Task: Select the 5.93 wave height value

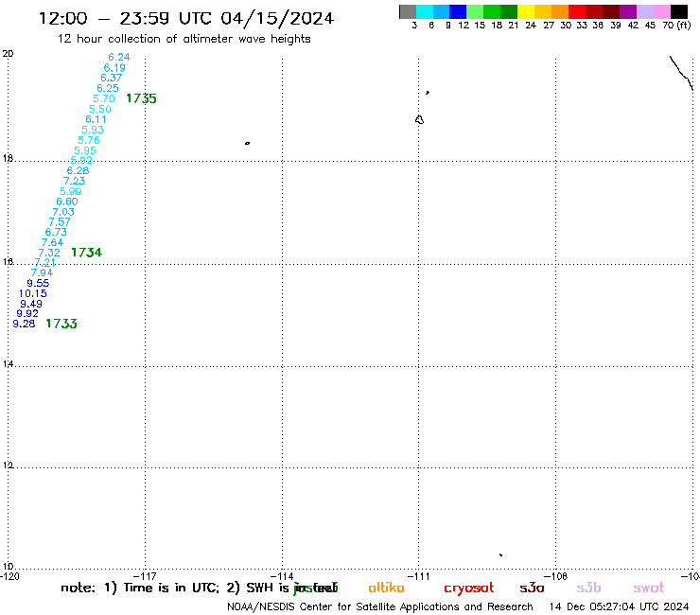Action: [x=93, y=130]
